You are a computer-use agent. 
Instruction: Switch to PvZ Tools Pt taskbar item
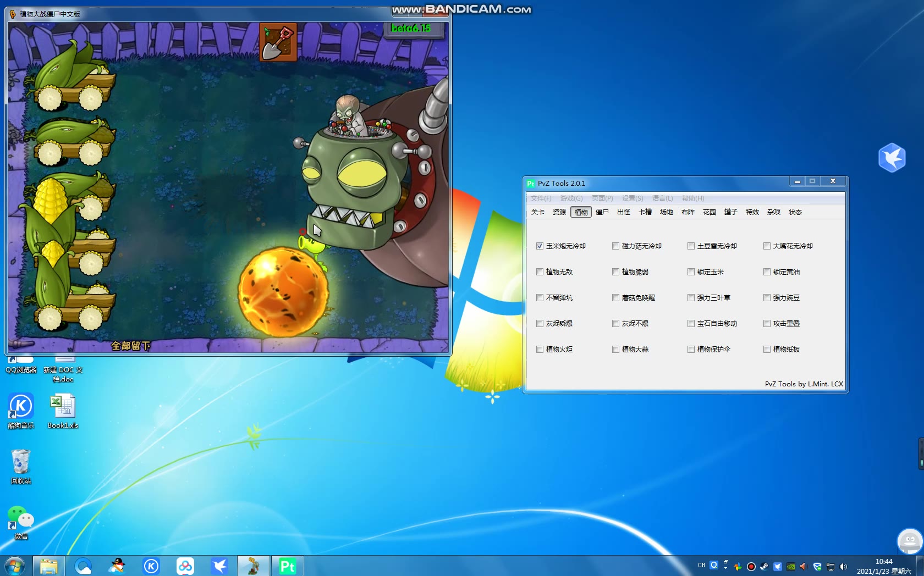(x=288, y=566)
